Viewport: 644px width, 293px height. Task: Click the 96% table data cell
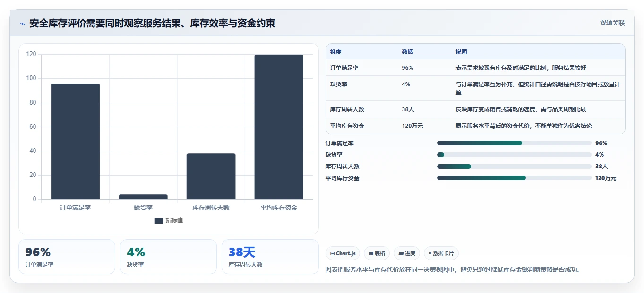tap(407, 68)
